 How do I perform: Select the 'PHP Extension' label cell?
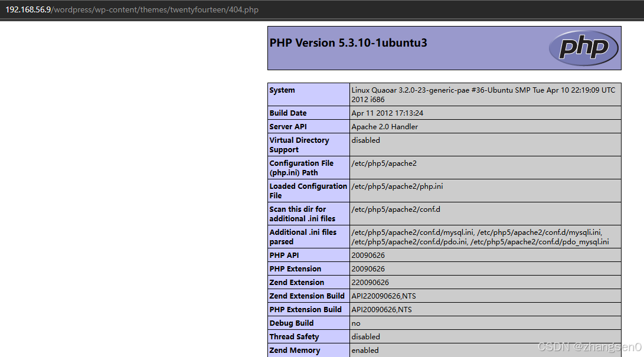coord(309,268)
